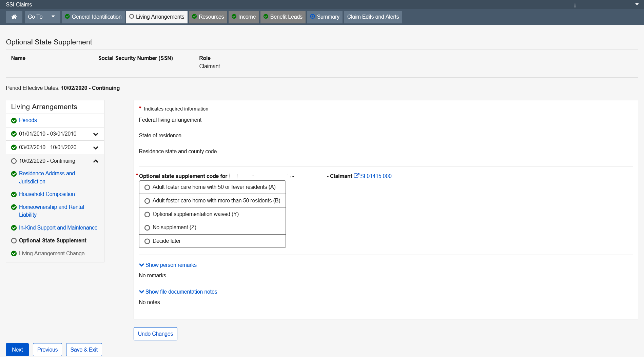The image size is (644, 357).
Task: Choose the Decide later radio option
Action: point(147,241)
